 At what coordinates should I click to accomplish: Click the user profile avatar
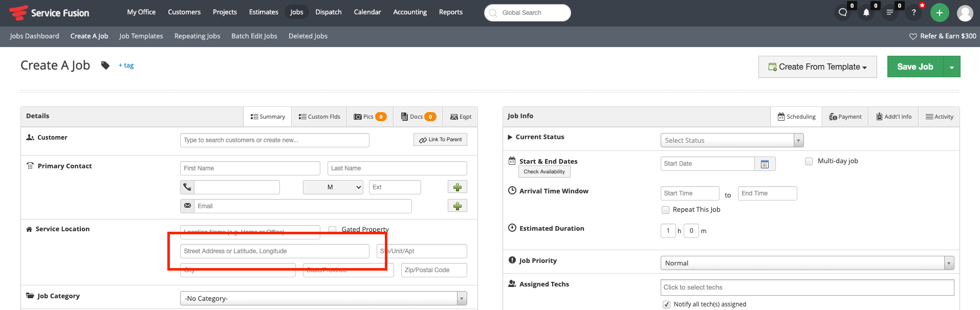coord(965,13)
